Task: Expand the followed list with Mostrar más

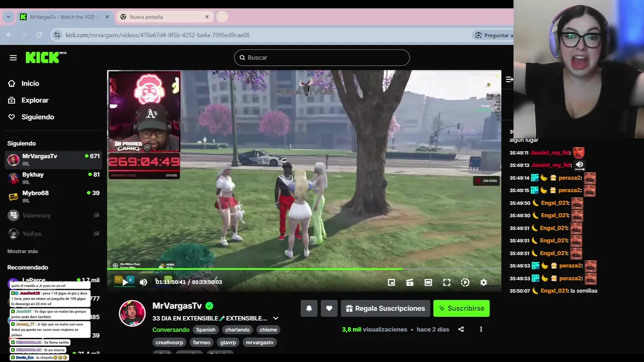Action: click(x=23, y=251)
